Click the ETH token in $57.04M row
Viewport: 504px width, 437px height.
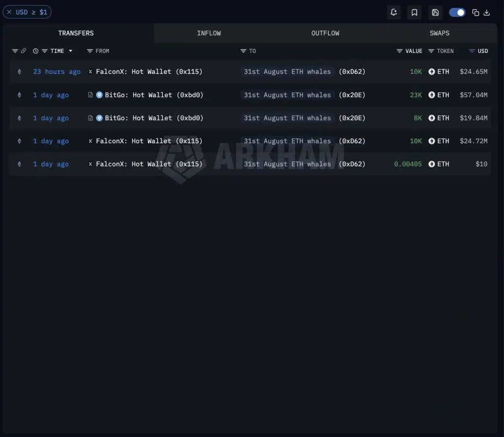coord(439,95)
